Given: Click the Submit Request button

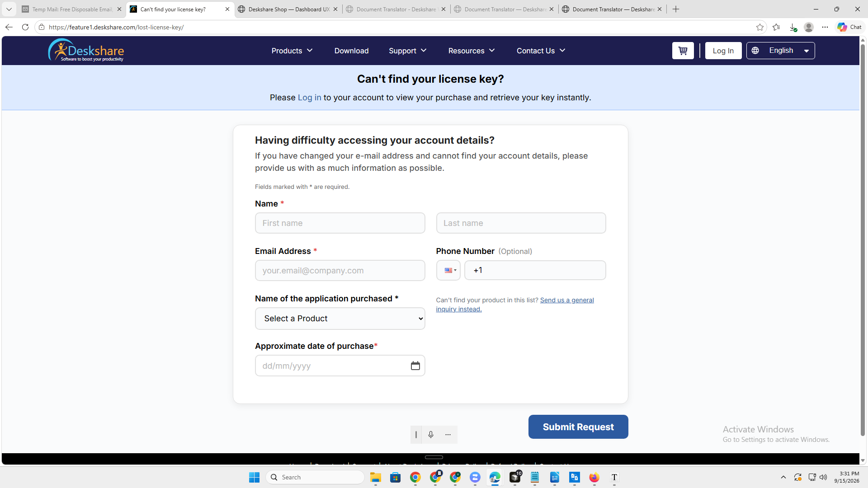Looking at the screenshot, I should (x=578, y=427).
